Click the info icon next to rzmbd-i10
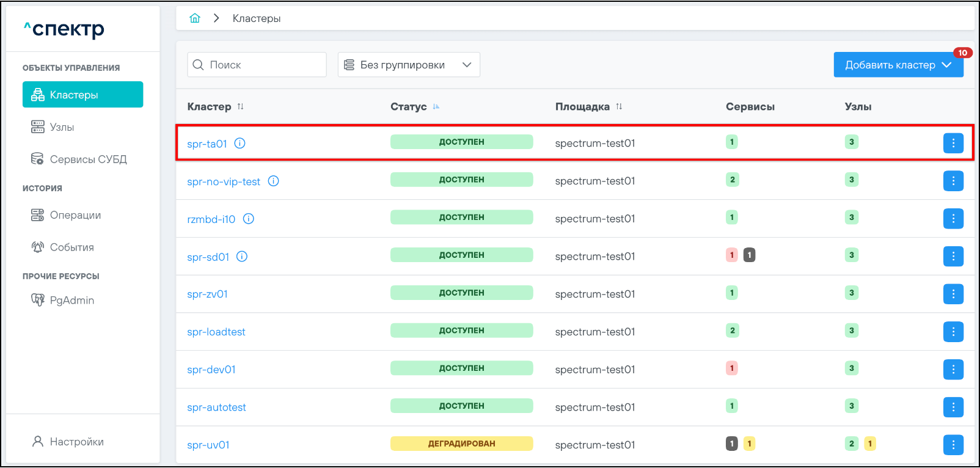The height and width of the screenshot is (468, 980). click(249, 219)
